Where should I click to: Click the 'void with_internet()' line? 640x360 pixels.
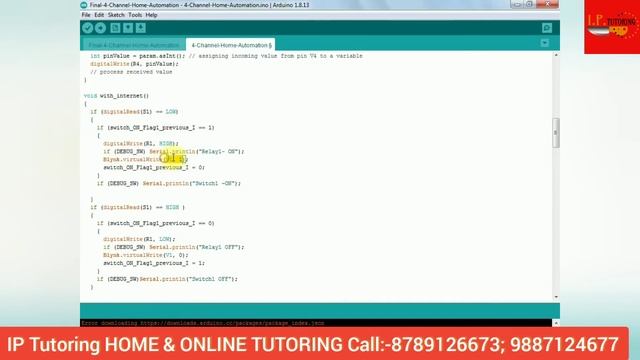pos(116,96)
